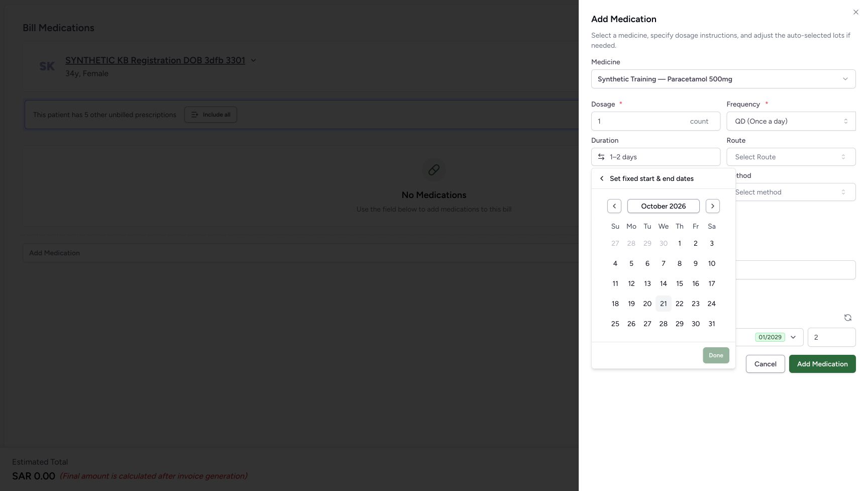Click the Dosage input field
Screen dimensions: 868x491
click(656, 121)
